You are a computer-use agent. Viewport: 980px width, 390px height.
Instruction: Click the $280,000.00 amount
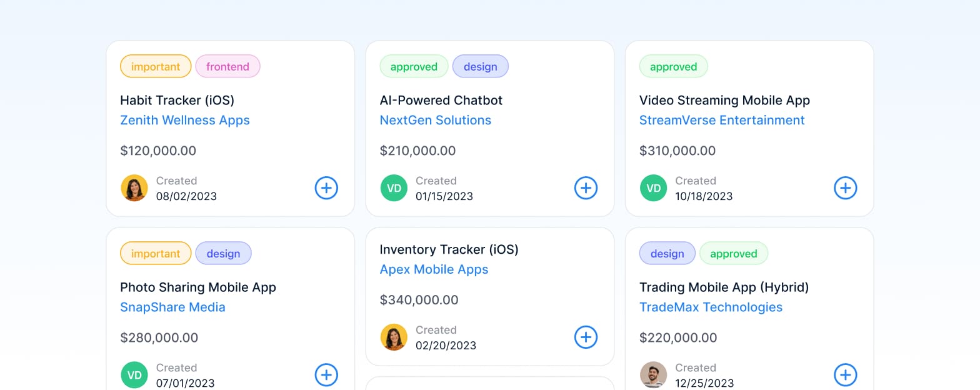tap(159, 337)
